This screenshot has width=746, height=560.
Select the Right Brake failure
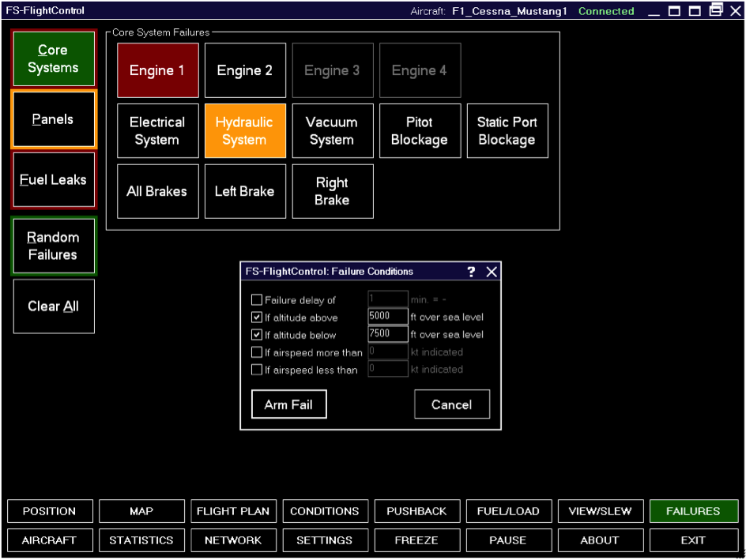(332, 191)
